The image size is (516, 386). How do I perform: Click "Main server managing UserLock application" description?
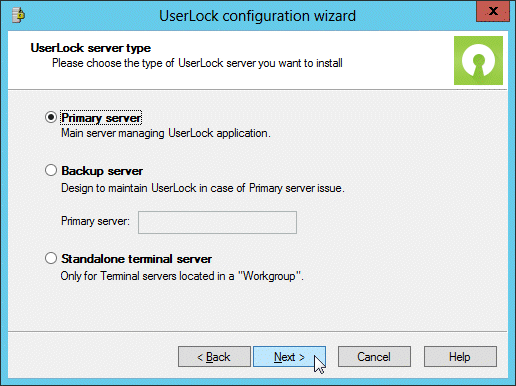[x=166, y=133]
